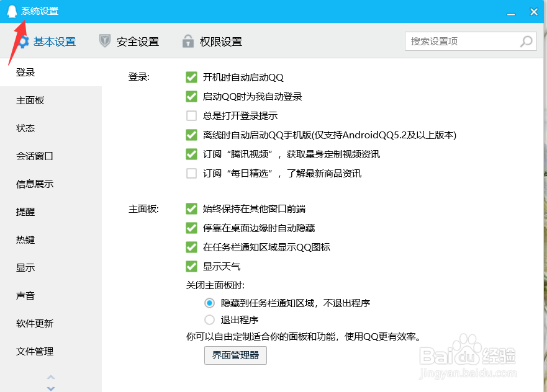Uncheck 开机时自动启动QQ
Image resolution: width=547 pixels, height=392 pixels.
tap(191, 77)
